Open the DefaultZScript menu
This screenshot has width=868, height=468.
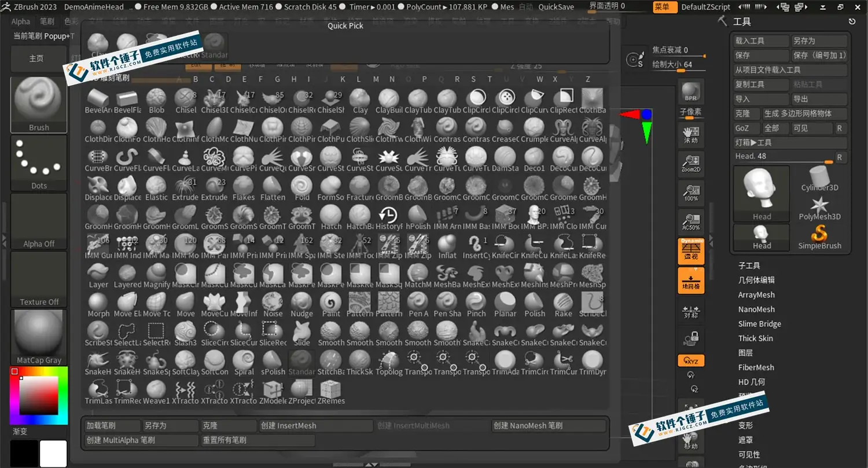(705, 7)
